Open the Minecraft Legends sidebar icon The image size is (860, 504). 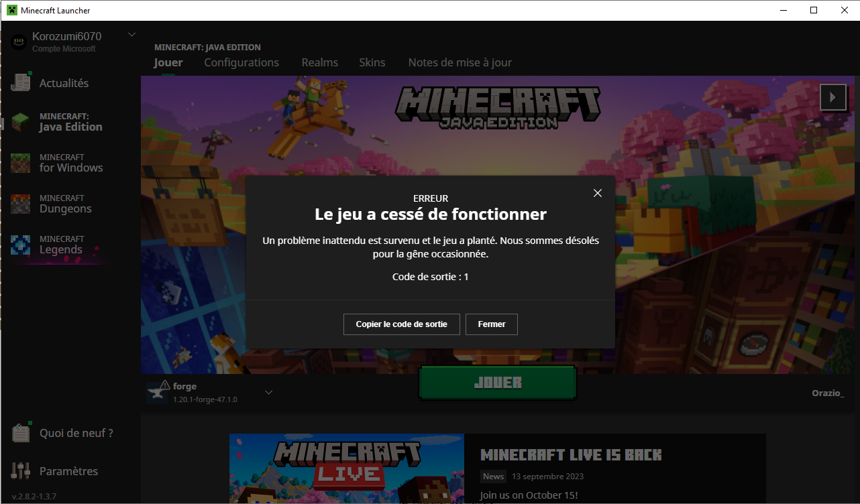[x=21, y=245]
